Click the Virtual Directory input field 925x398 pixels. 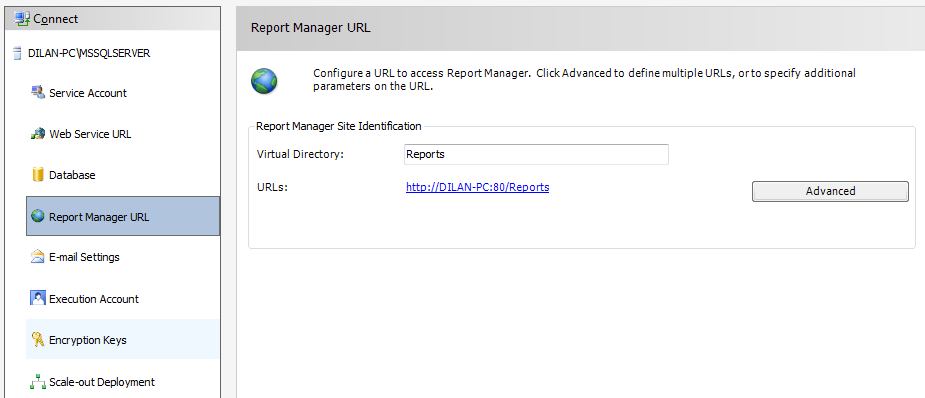[536, 154]
